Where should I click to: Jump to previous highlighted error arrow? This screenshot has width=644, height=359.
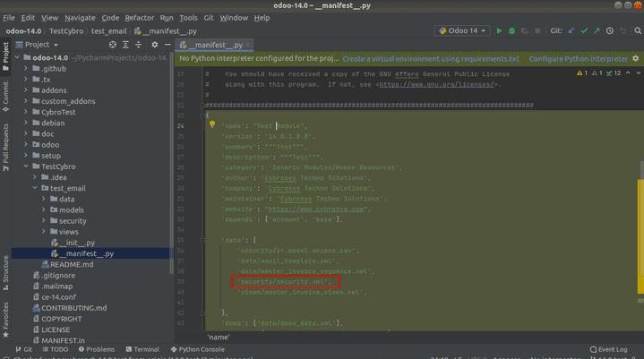coord(628,73)
